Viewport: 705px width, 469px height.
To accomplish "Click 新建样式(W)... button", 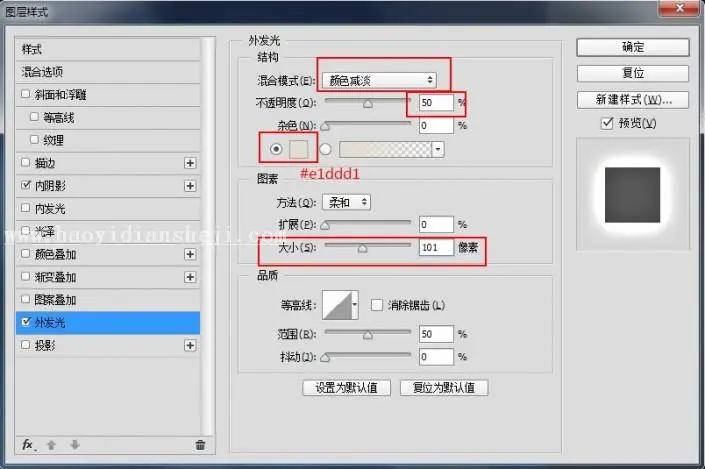I will tap(633, 100).
